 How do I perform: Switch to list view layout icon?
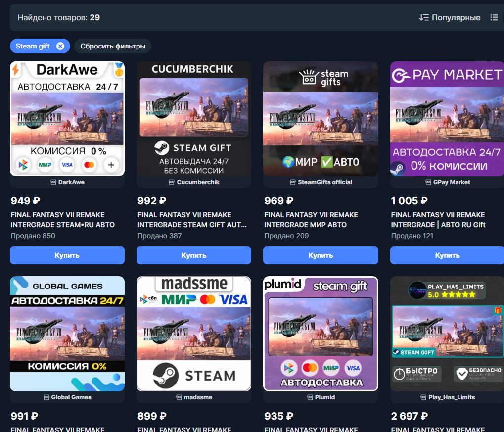(x=494, y=17)
